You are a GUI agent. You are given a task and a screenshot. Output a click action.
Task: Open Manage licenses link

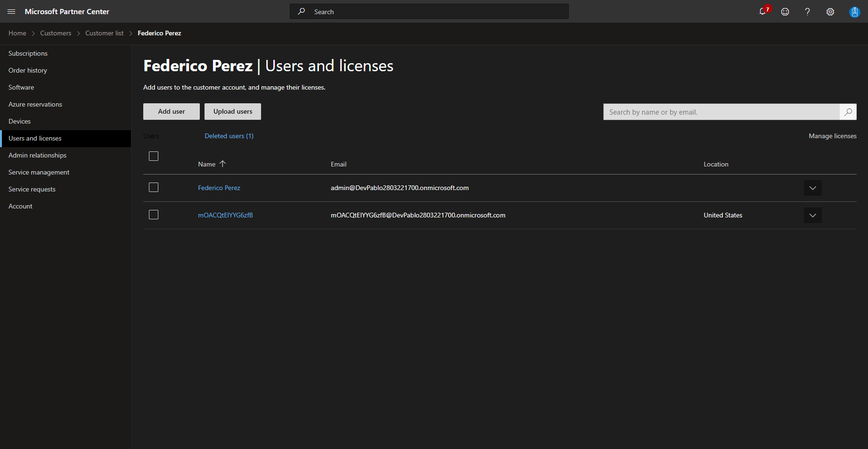[x=833, y=136]
